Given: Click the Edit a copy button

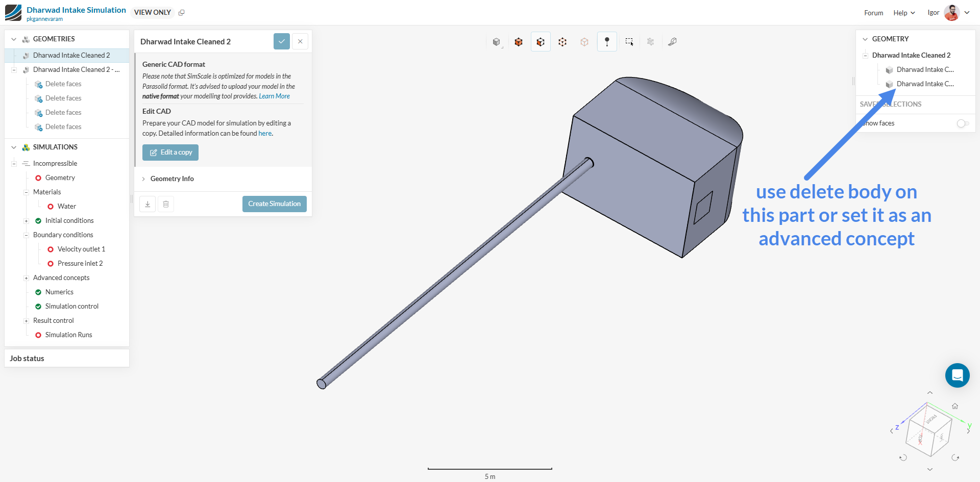Looking at the screenshot, I should point(170,153).
